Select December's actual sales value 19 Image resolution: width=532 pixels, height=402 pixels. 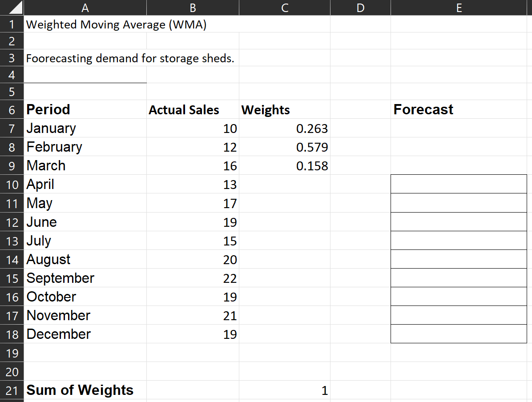[192, 334]
